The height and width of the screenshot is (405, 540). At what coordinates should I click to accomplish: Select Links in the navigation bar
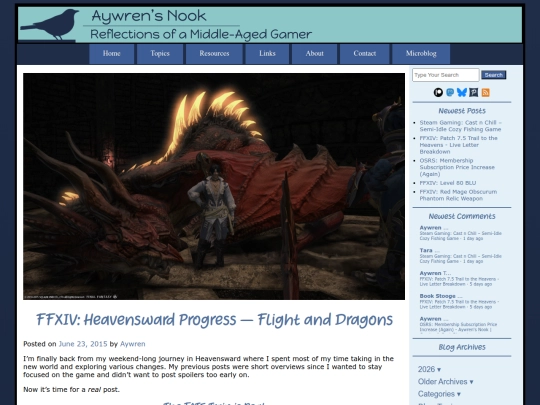point(267,54)
